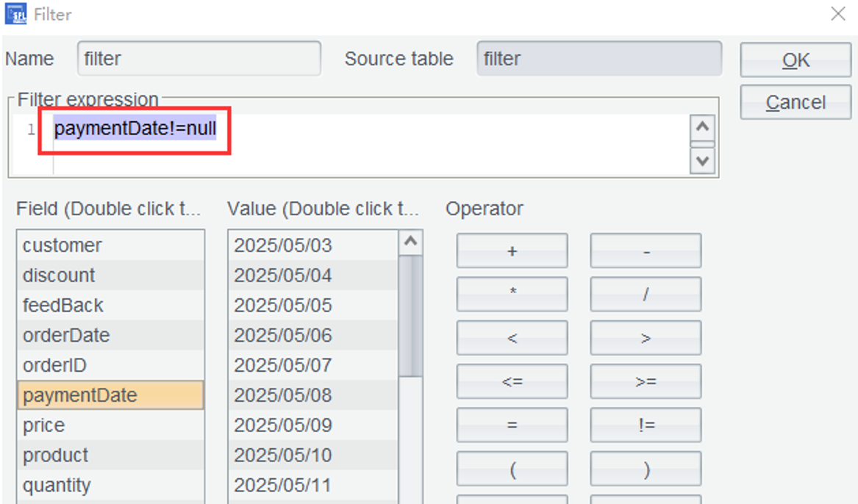
Task: Click the value list scroll-up arrow
Action: (410, 242)
